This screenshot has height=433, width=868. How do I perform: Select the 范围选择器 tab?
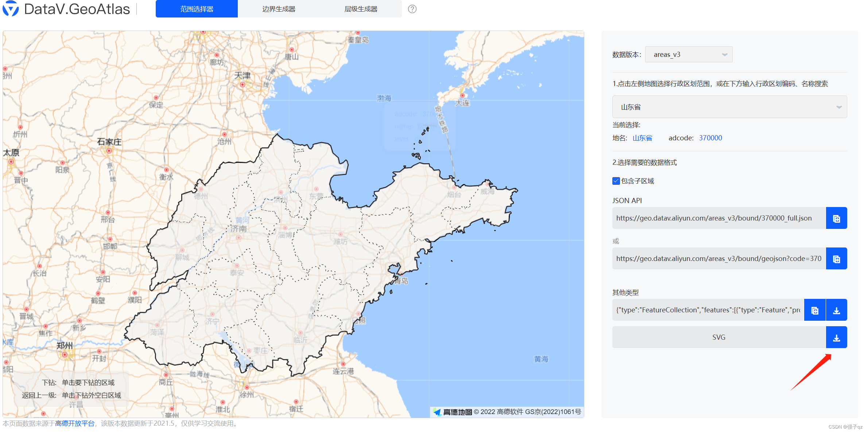[197, 9]
